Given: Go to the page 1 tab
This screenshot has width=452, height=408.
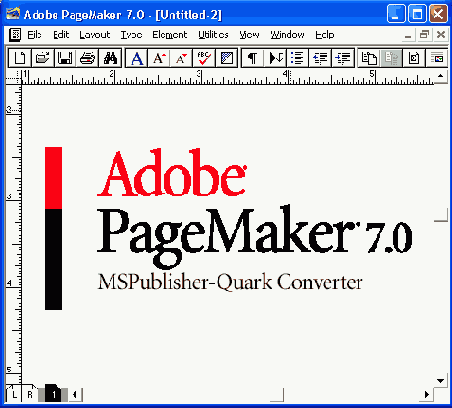Looking at the screenshot, I should coord(53,395).
